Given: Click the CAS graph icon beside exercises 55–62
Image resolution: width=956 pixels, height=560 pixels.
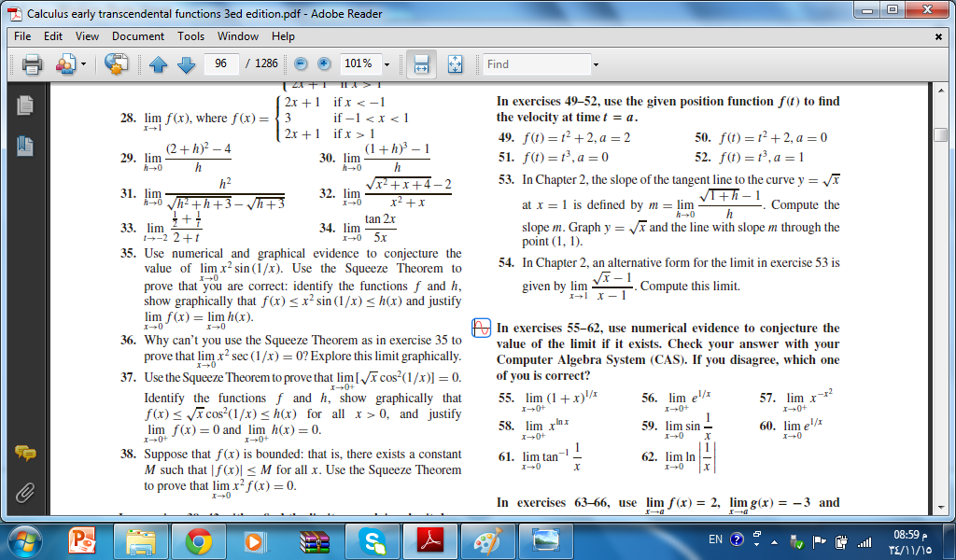Looking at the screenshot, I should [481, 328].
